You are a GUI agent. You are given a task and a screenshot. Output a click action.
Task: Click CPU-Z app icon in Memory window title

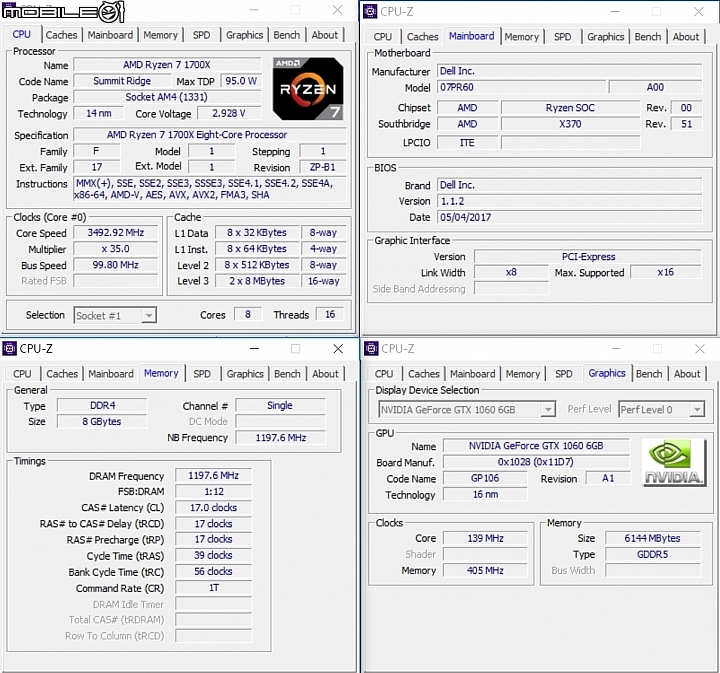pos(9,348)
